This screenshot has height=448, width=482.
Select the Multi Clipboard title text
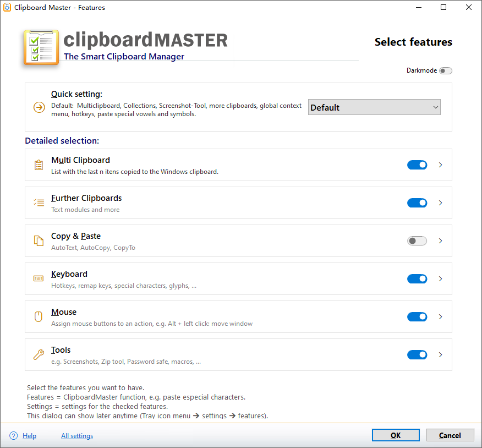[x=80, y=160]
